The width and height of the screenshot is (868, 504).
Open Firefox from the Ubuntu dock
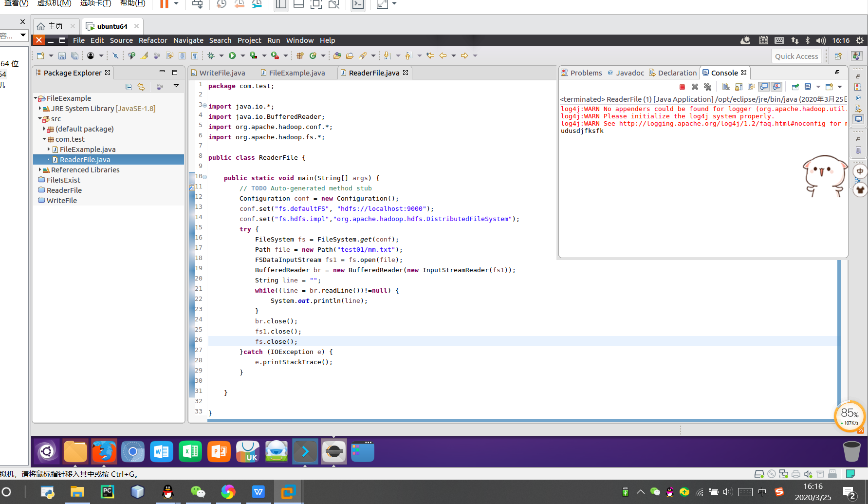(x=104, y=451)
